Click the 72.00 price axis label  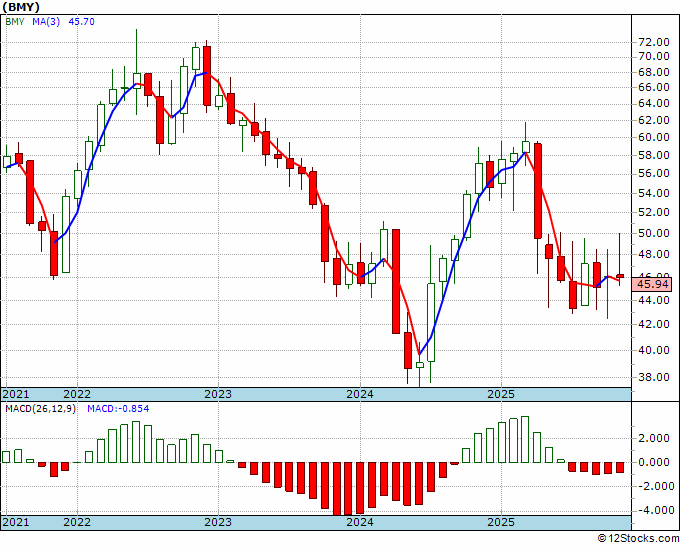click(654, 43)
